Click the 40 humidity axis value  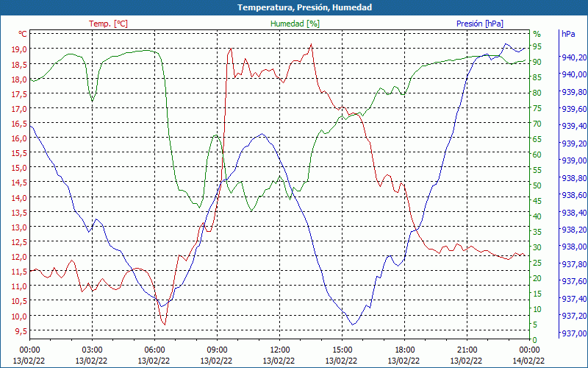coord(537,216)
